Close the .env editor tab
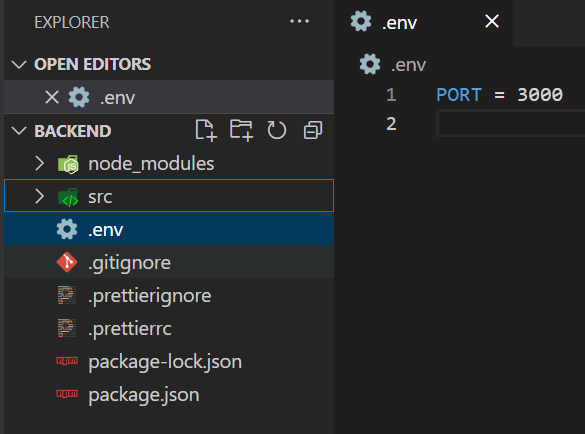 pos(492,21)
